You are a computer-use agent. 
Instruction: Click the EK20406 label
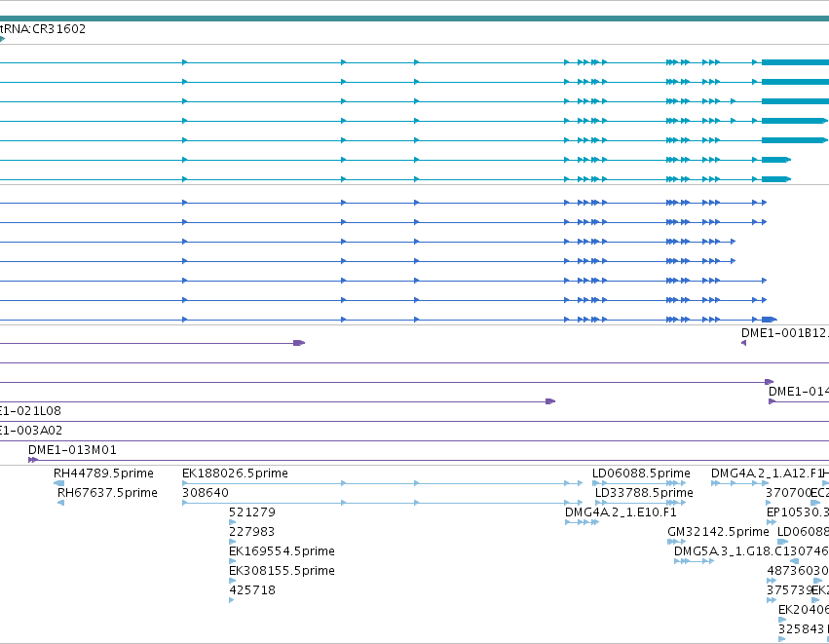(x=804, y=610)
